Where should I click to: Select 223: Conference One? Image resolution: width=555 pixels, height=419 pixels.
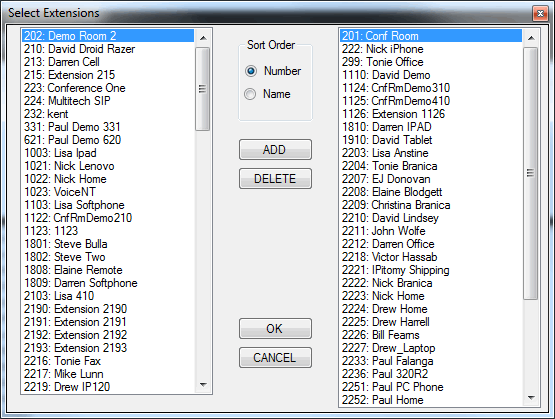[x=108, y=88]
